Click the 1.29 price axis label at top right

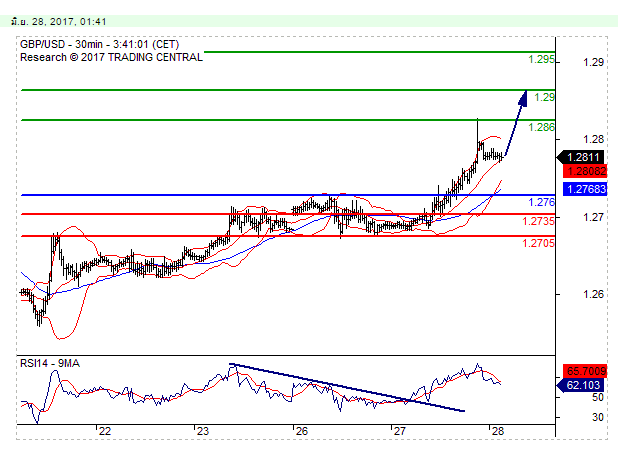point(593,62)
